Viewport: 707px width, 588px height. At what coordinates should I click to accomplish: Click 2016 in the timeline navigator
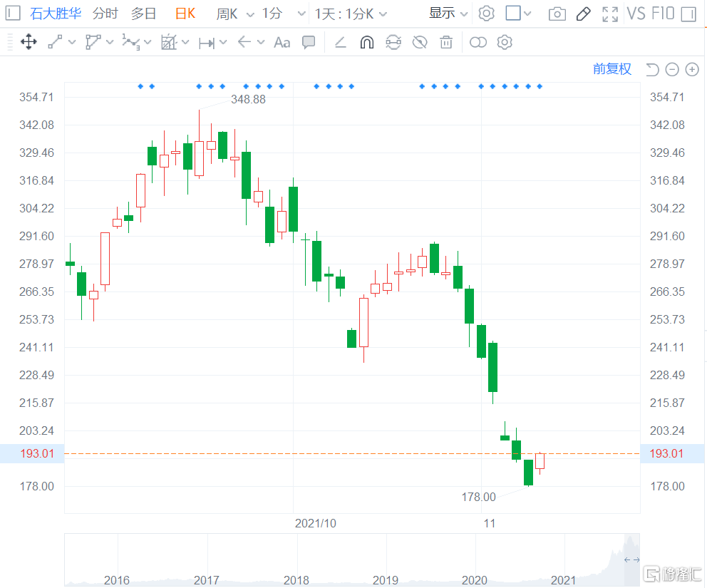click(117, 580)
